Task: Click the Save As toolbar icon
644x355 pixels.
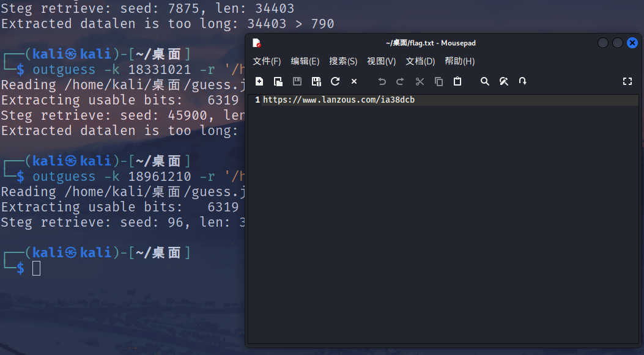Action: click(316, 81)
